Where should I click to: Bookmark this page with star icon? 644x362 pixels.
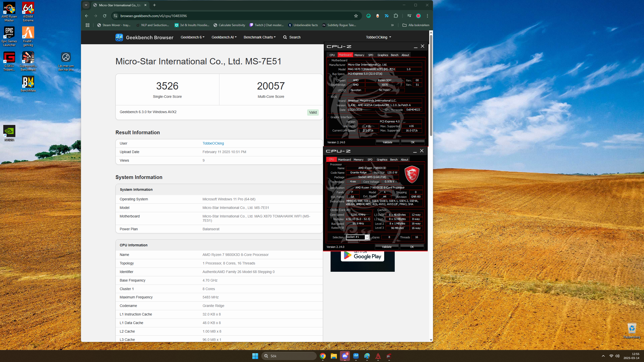tap(356, 16)
